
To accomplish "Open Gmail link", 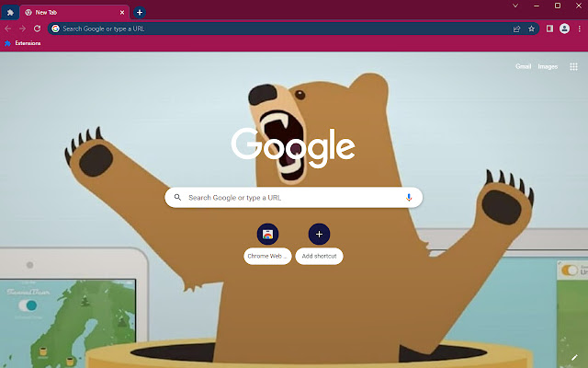I will (x=523, y=66).
